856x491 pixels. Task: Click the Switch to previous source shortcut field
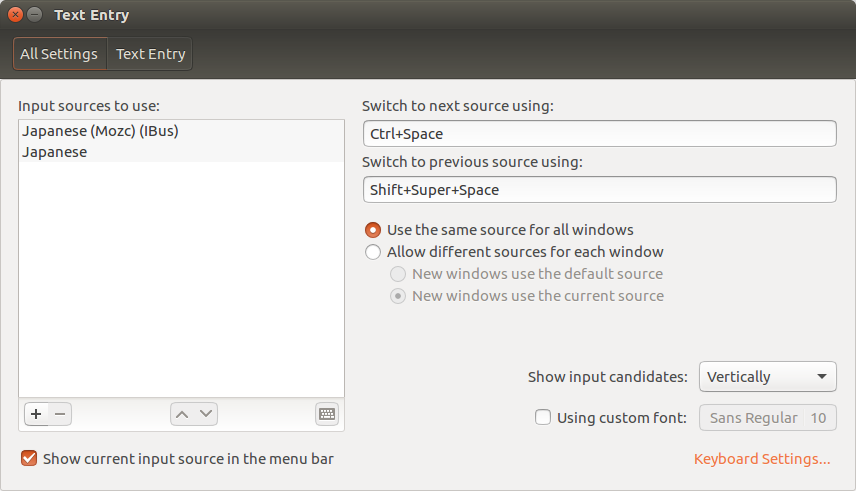coord(599,189)
